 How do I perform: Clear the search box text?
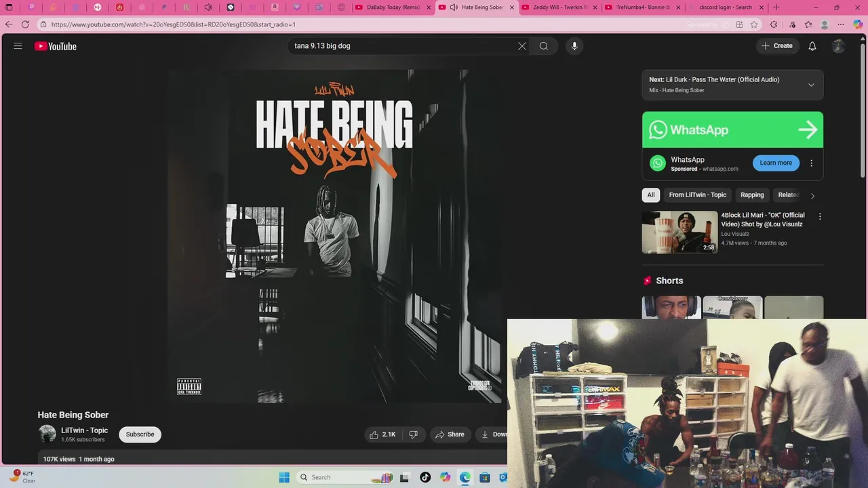pos(522,46)
